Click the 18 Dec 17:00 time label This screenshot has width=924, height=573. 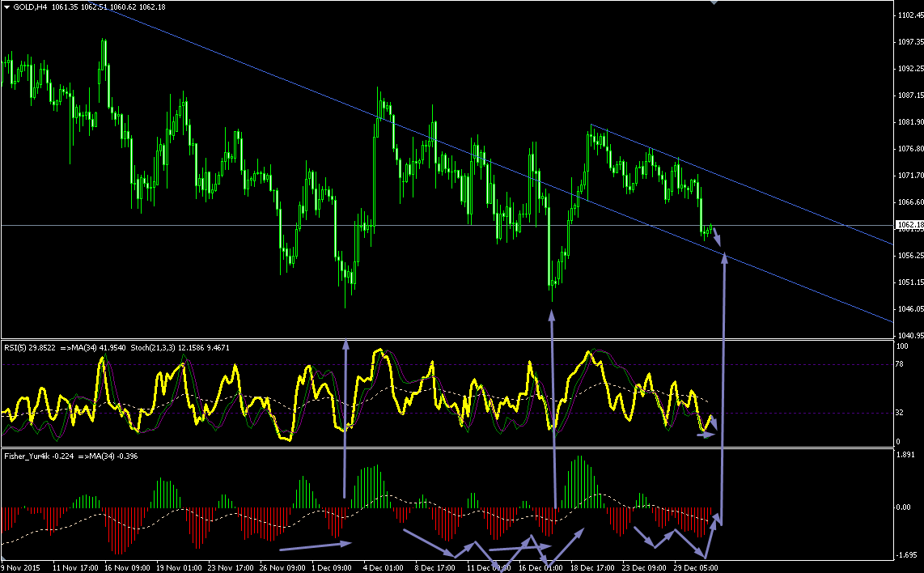tap(593, 567)
